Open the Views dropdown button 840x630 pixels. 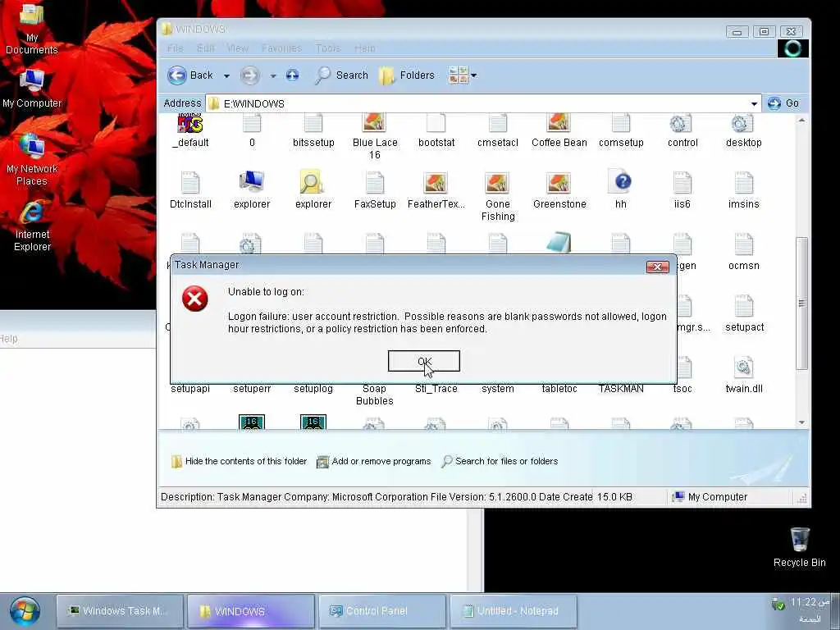(463, 75)
